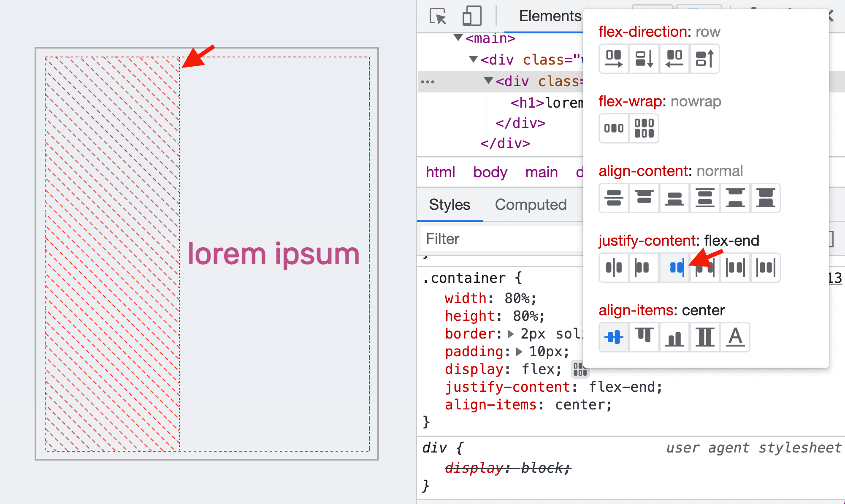The image size is (845, 504).
Task: Select the align-items center icon
Action: 613,337
